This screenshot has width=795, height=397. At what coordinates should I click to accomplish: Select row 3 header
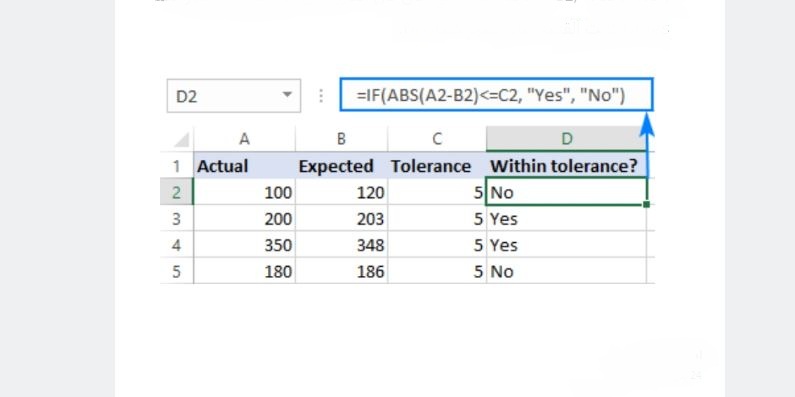click(x=176, y=219)
